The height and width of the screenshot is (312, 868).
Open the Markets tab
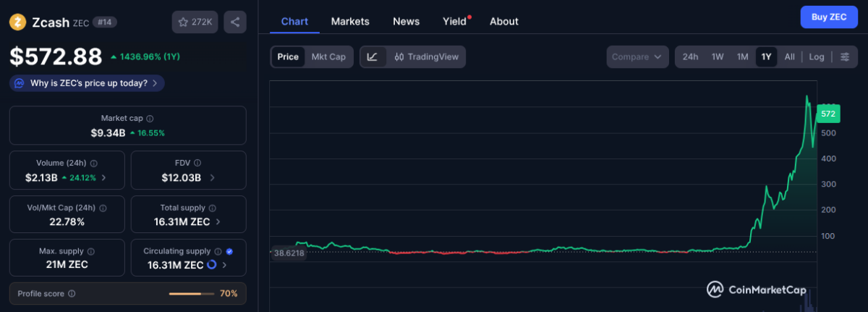pyautogui.click(x=350, y=22)
